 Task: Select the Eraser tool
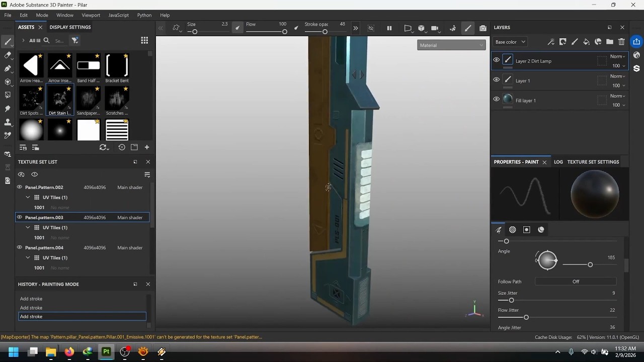8,55
